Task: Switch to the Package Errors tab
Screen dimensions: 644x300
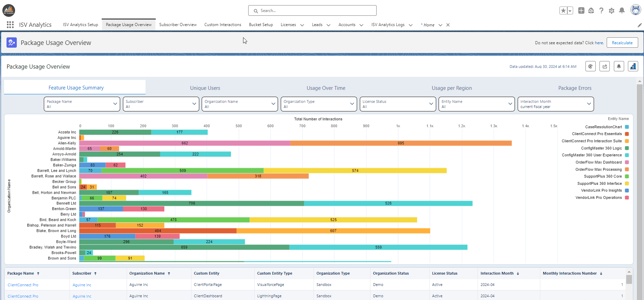Action: [x=575, y=88]
